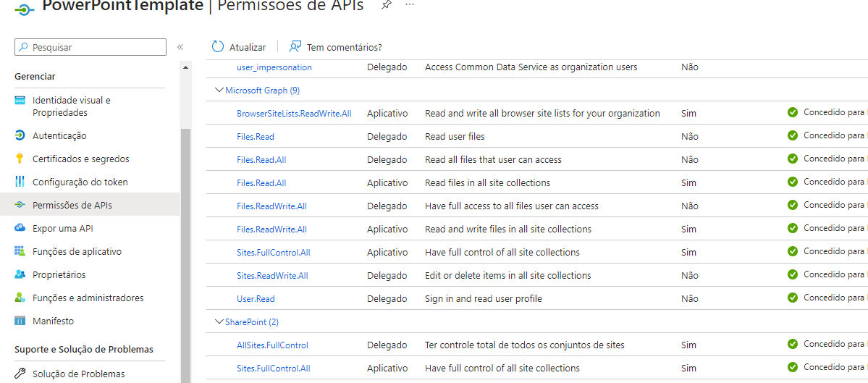Open the Aplicativo Files.Read.All link
Viewport: 868px width, 383px height.
tap(261, 183)
